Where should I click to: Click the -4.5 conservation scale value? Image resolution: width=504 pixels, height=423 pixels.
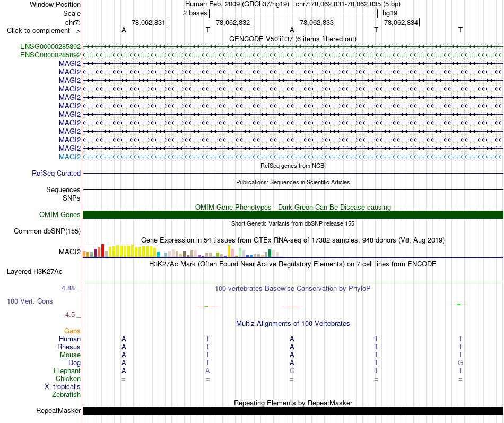(x=69, y=315)
